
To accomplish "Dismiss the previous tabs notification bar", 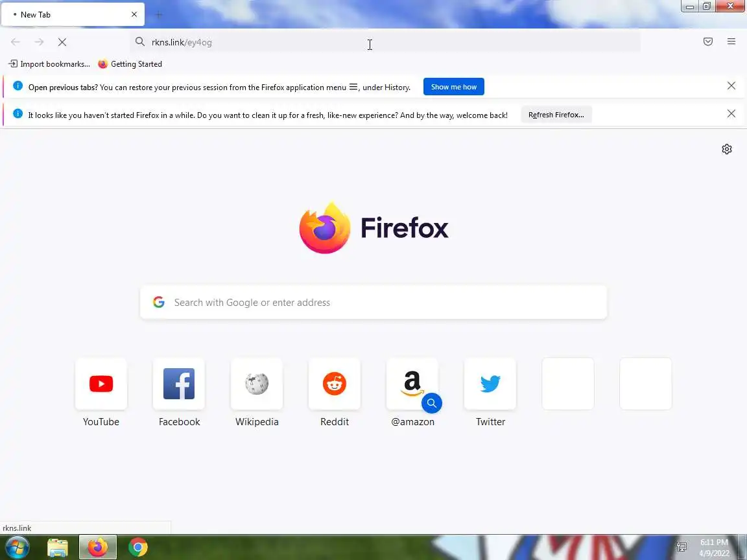I will click(x=731, y=86).
